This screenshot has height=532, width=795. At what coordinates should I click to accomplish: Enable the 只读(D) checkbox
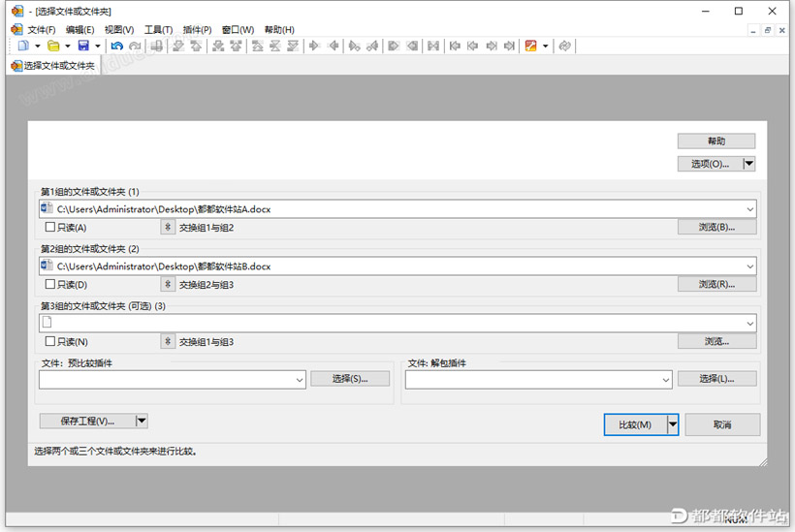[x=50, y=284]
